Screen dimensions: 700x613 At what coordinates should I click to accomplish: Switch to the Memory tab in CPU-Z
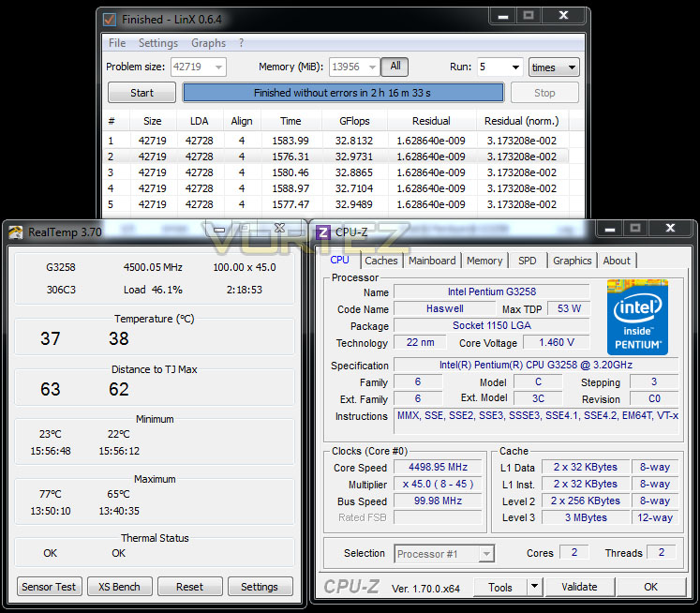tap(484, 261)
